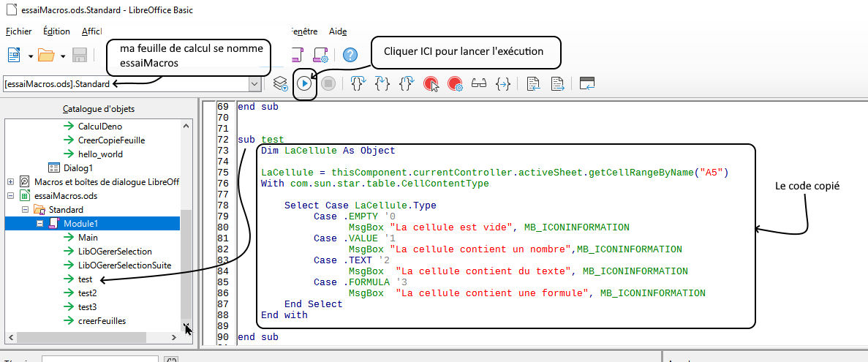Click the 'sub test' code line

[x=261, y=140]
